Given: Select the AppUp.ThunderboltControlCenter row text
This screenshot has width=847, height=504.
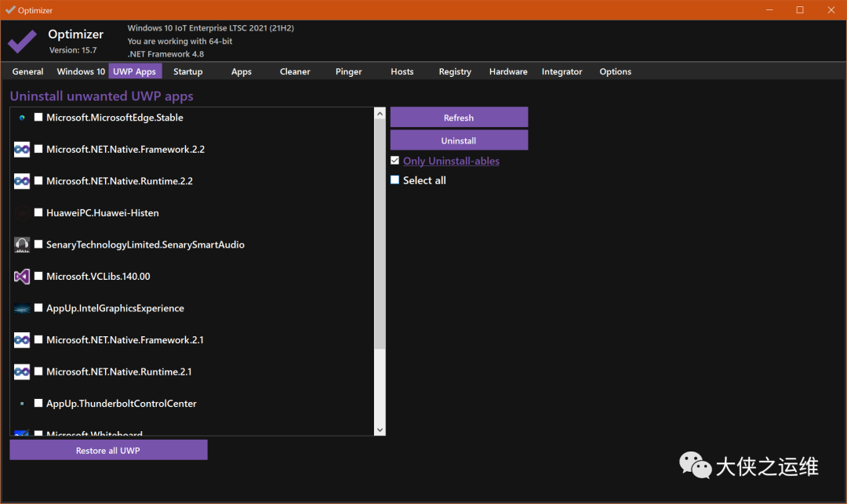Looking at the screenshot, I should (122, 403).
